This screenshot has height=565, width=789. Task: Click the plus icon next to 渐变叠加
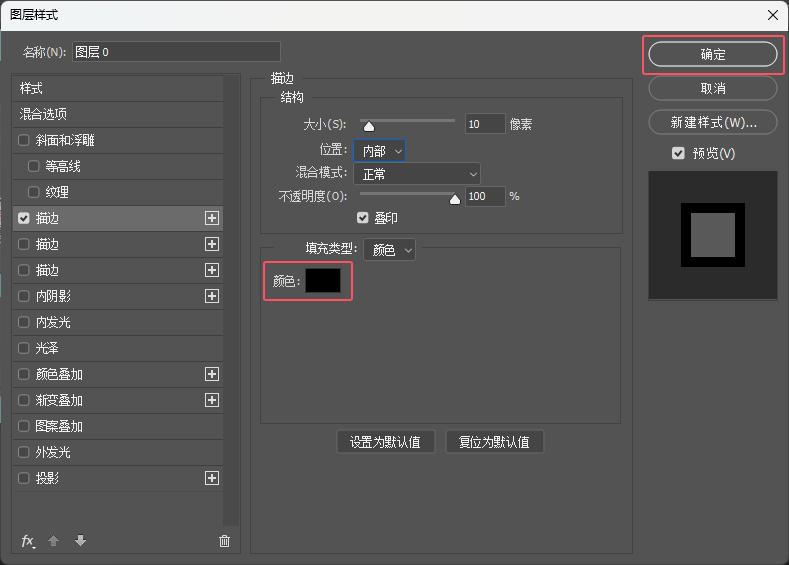tap(212, 400)
